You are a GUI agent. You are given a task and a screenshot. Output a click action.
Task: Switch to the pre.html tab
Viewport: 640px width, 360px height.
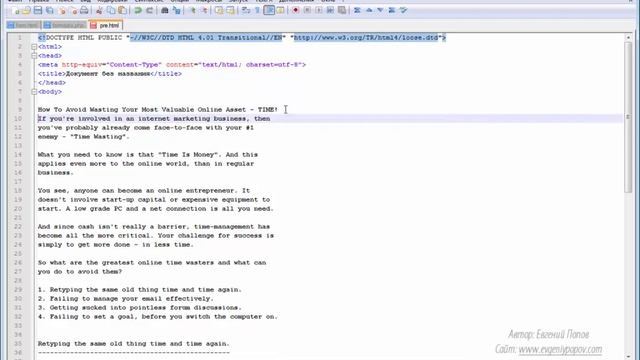click(x=105, y=25)
